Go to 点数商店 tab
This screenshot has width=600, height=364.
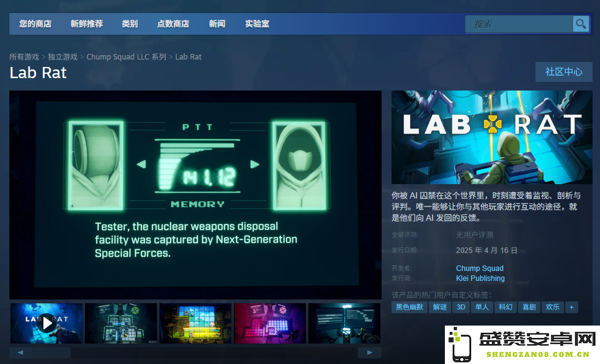pos(173,24)
